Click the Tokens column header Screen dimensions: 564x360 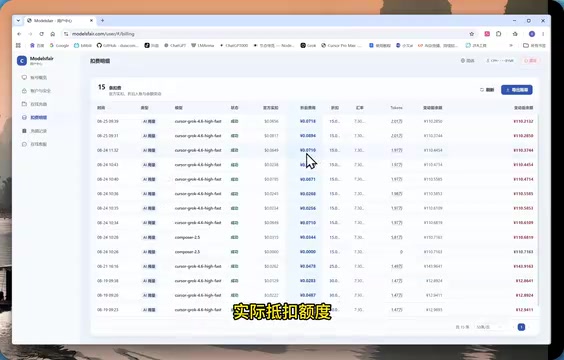click(396, 108)
